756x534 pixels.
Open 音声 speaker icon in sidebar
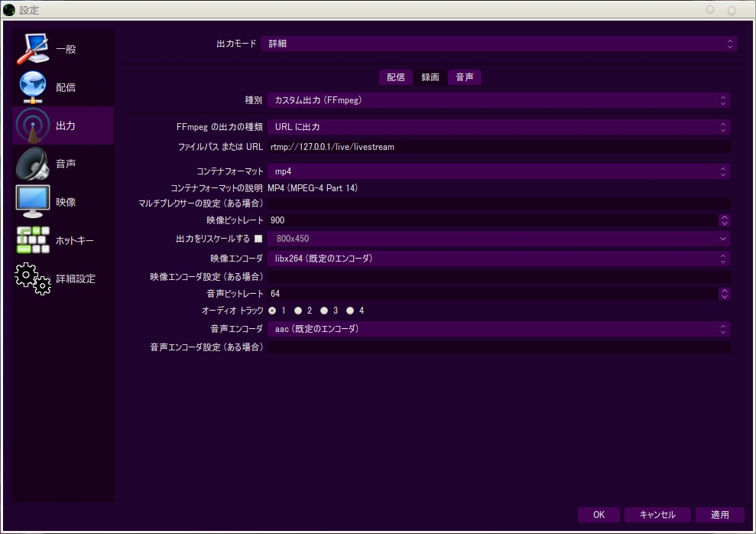coord(33,164)
